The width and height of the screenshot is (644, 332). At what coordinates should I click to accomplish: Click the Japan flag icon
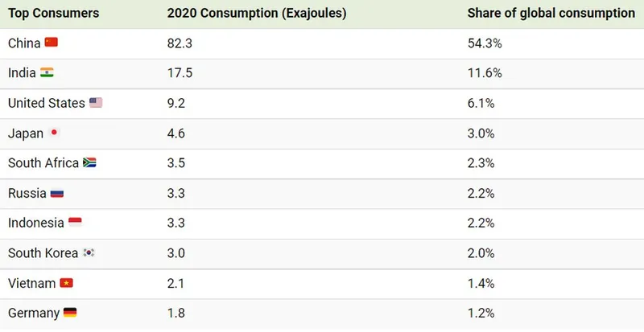pyautogui.click(x=55, y=133)
